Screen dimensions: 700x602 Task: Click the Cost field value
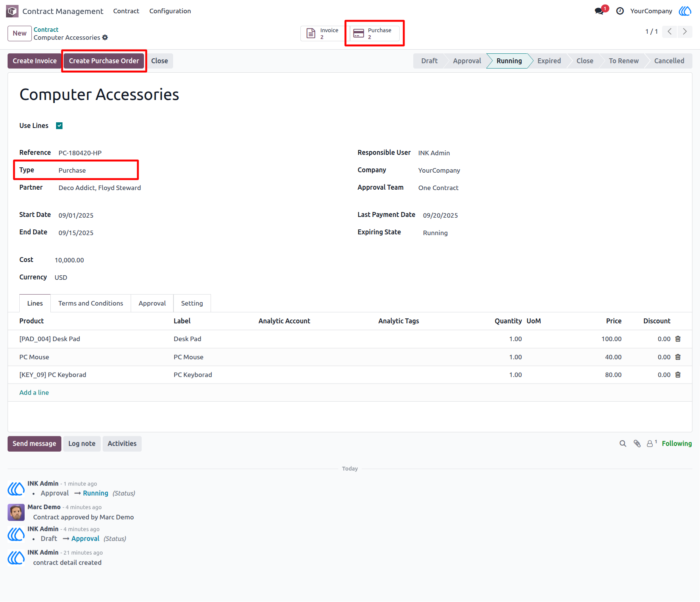69,260
